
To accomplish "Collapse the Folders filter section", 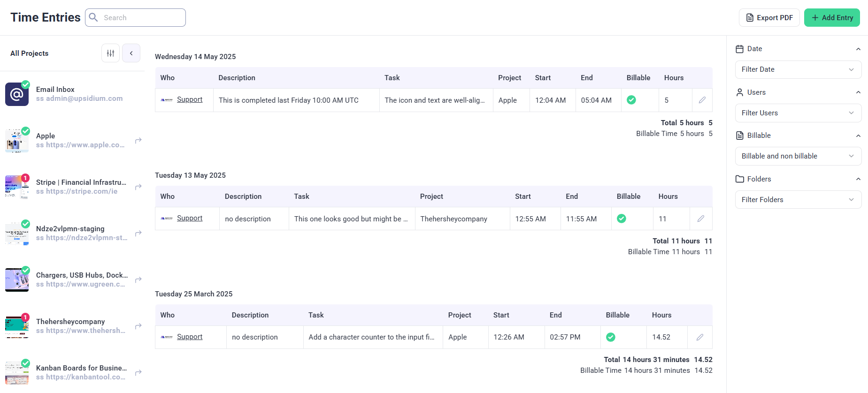I will pyautogui.click(x=858, y=179).
